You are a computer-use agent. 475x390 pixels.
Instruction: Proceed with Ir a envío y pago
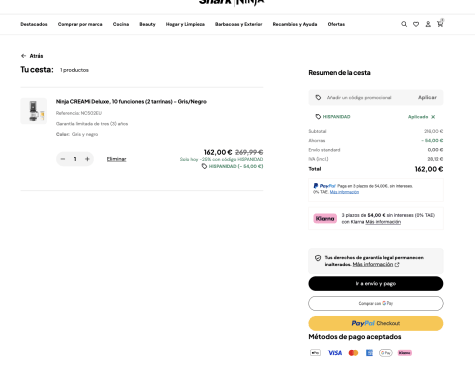tap(376, 283)
